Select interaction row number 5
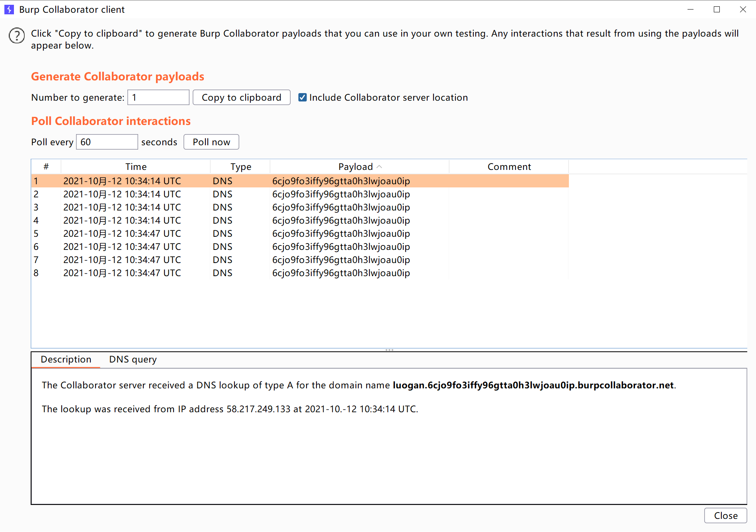 pyautogui.click(x=300, y=234)
